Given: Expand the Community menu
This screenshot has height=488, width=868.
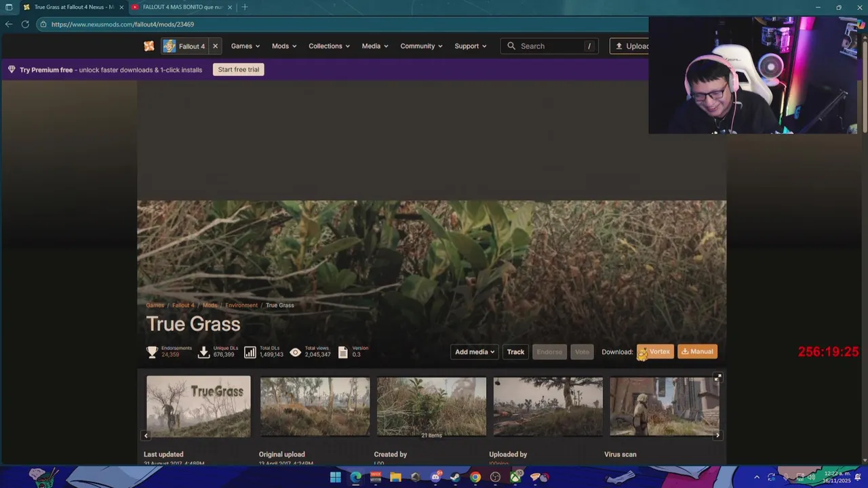Looking at the screenshot, I should [x=421, y=46].
